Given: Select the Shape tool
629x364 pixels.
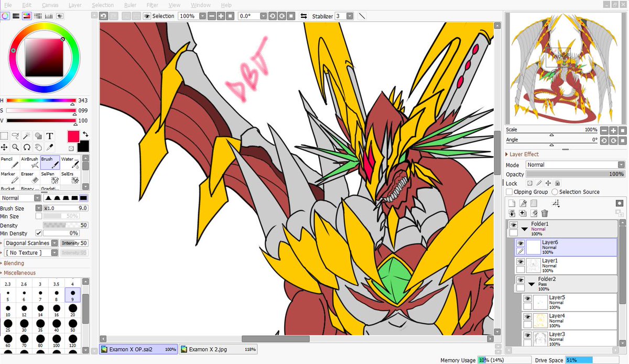Looking at the screenshot, I should click(x=38, y=136).
